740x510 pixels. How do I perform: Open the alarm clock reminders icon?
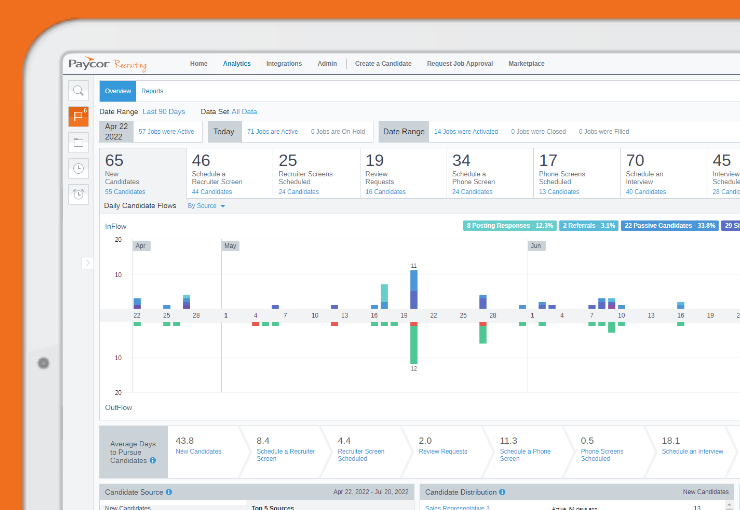tap(78, 194)
